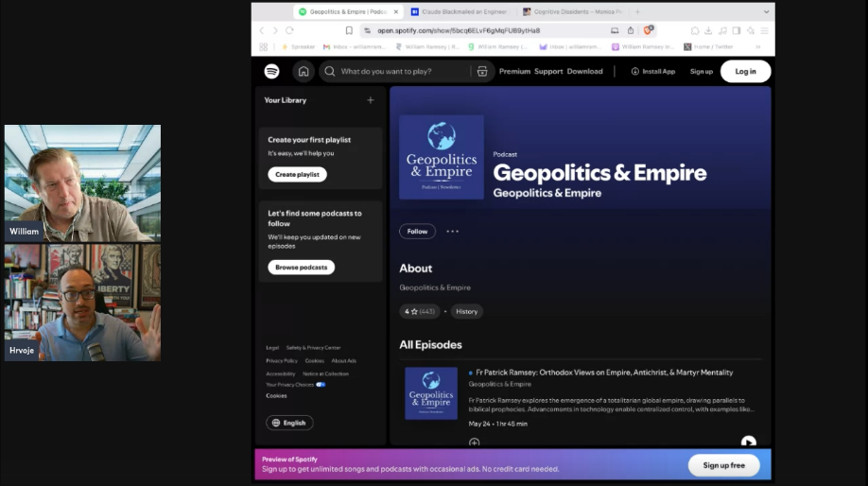Open Premium in Spotify top bar
The image size is (868, 486).
point(514,72)
